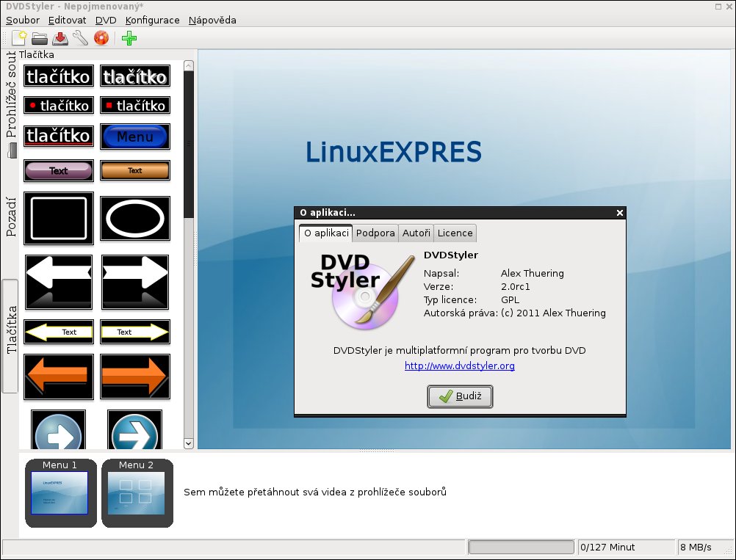Select the blue 'Menu' button template
Viewport: 736px width, 560px height.
(135, 137)
